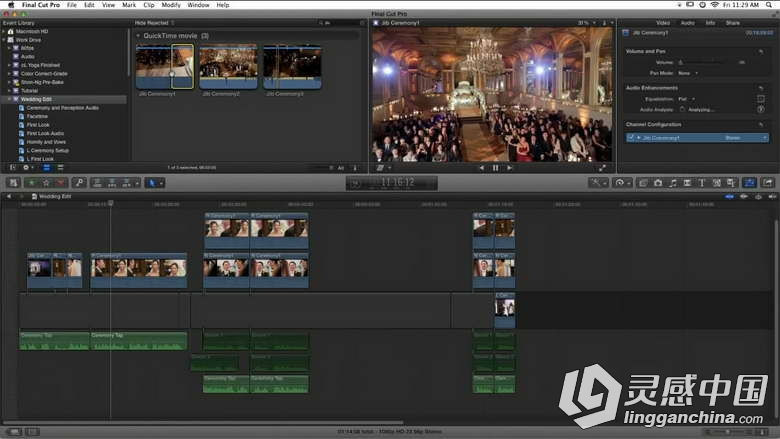Switch browser to list view
Image resolution: width=780 pixels, height=439 pixels.
[x=60, y=168]
